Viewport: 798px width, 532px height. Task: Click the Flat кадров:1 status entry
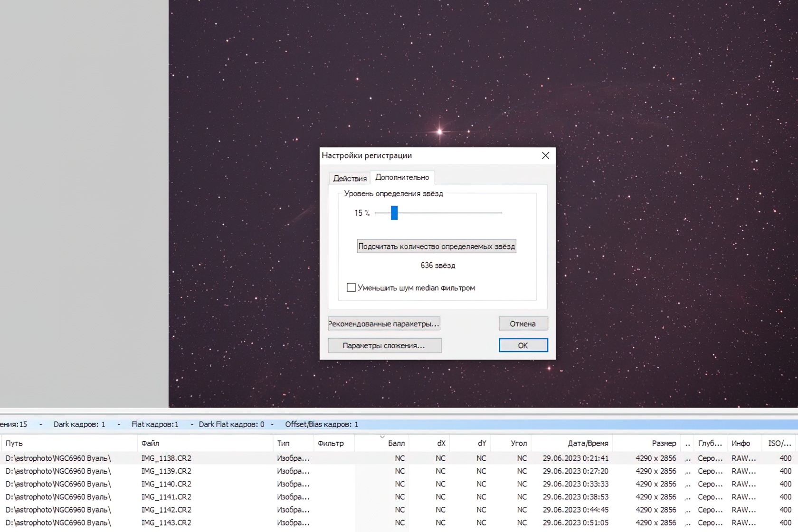(x=155, y=424)
